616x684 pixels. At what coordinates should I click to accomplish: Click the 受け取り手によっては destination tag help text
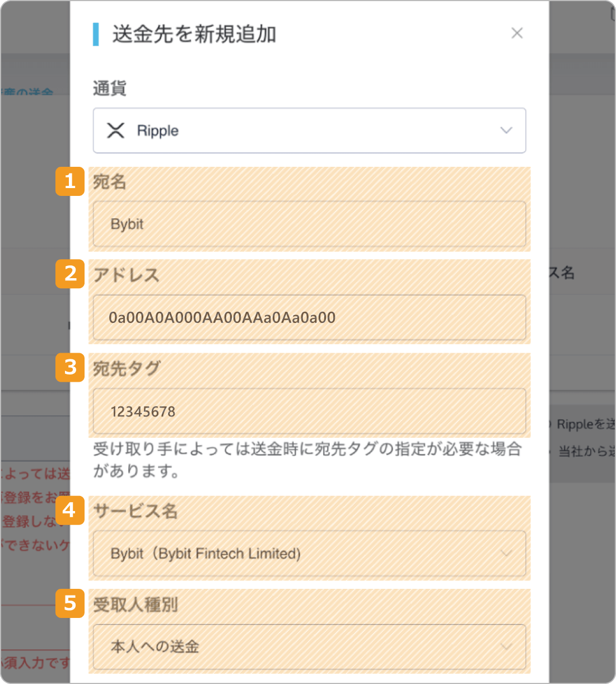[307, 460]
